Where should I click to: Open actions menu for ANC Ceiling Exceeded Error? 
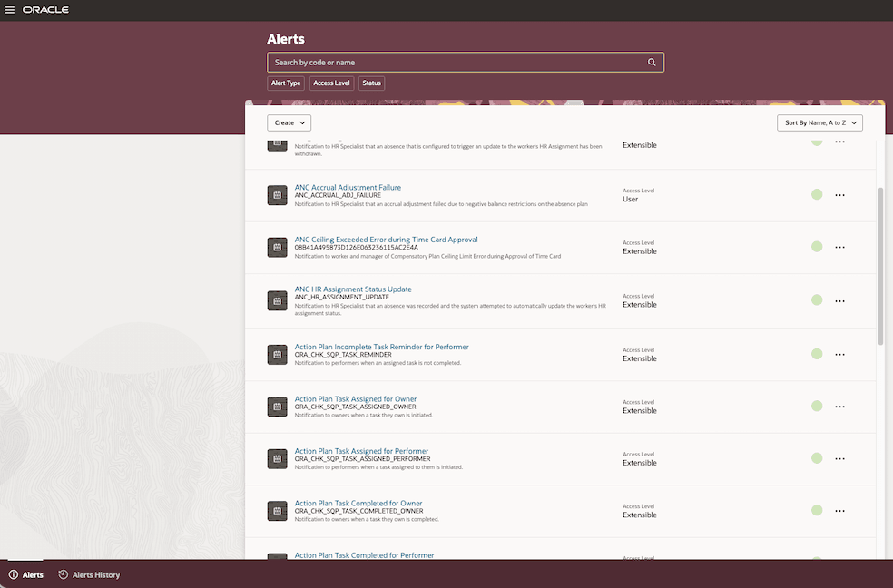(839, 248)
